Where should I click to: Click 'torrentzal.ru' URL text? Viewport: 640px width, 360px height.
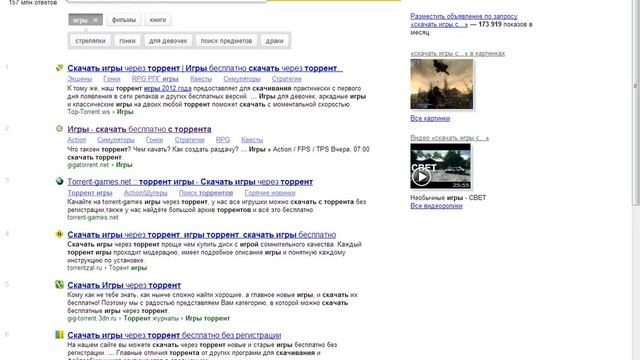84,268
